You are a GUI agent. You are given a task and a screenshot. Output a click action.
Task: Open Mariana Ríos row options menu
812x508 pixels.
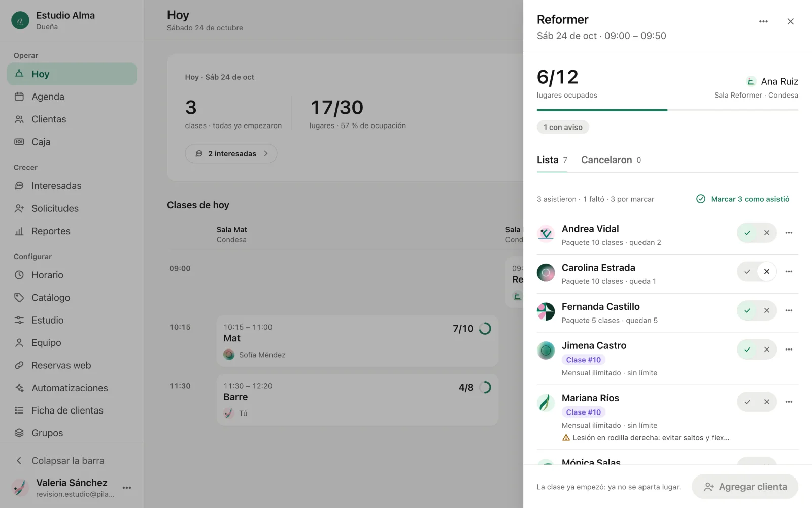789,402
